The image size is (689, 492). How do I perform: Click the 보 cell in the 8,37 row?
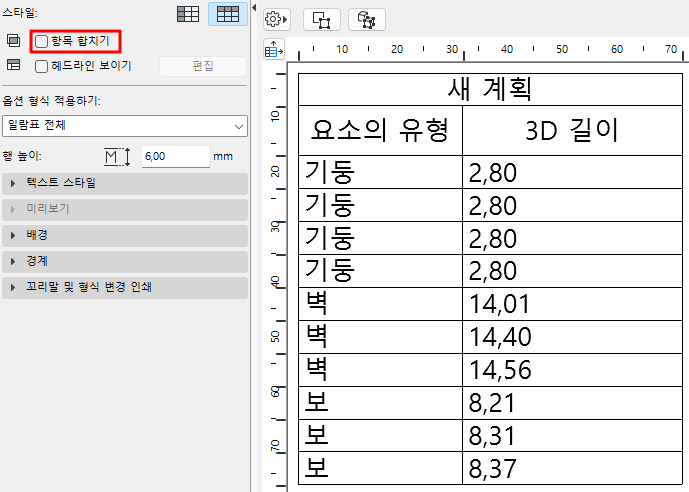(x=381, y=468)
